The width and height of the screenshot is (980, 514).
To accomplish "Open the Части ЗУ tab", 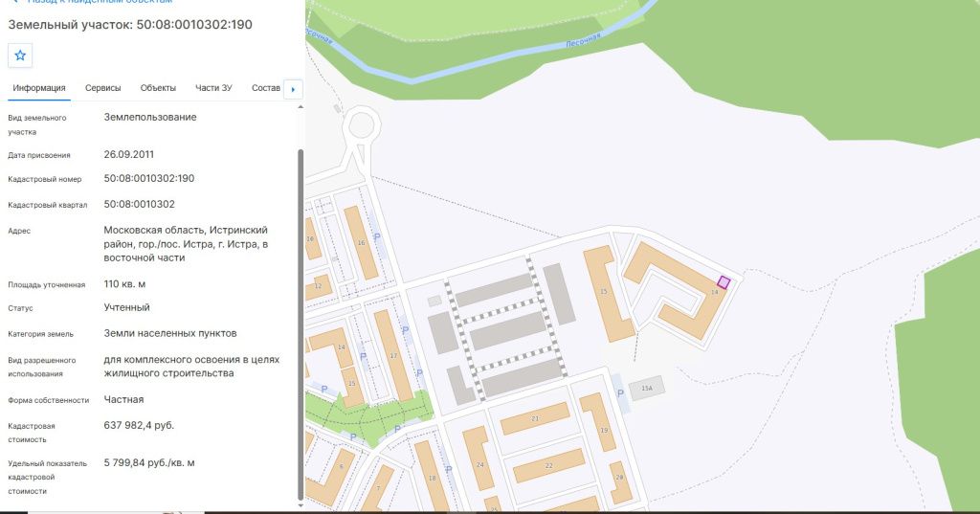I will point(213,88).
